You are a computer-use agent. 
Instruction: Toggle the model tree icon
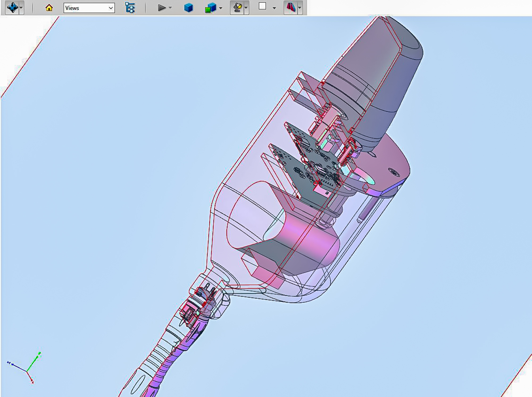130,8
